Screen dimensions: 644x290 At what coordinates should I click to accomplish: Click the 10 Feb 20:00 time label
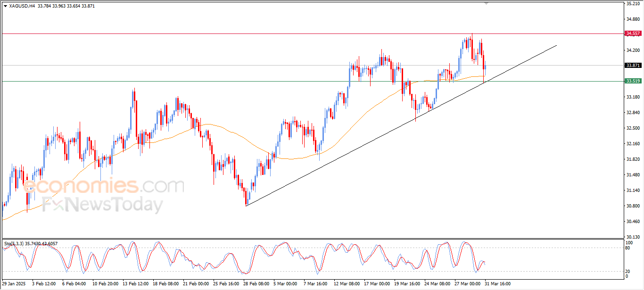pyautogui.click(x=105, y=284)
